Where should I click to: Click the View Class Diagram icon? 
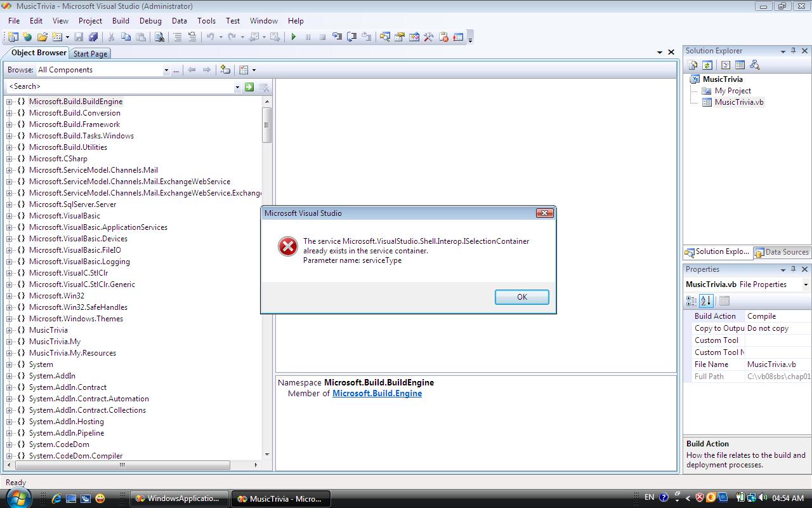coord(754,65)
